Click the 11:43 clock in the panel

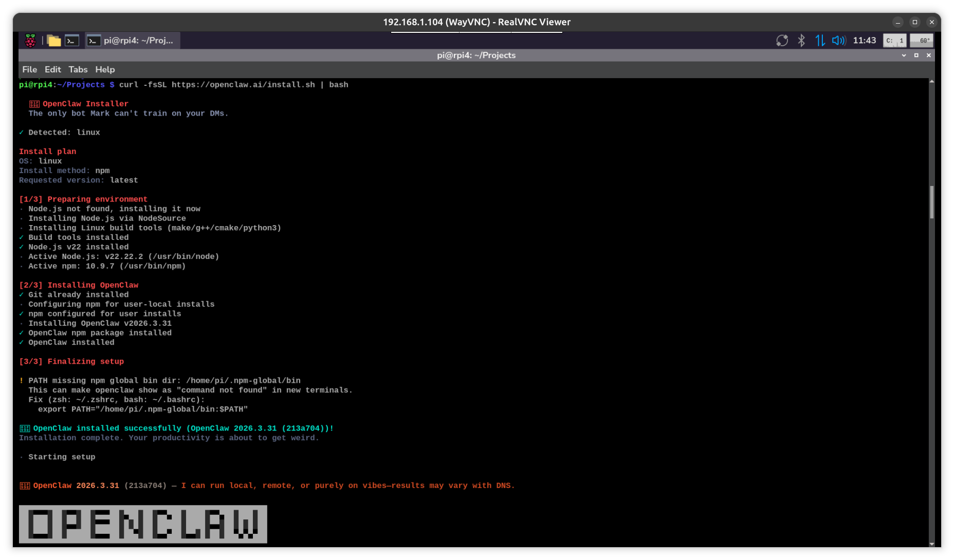[x=864, y=41]
